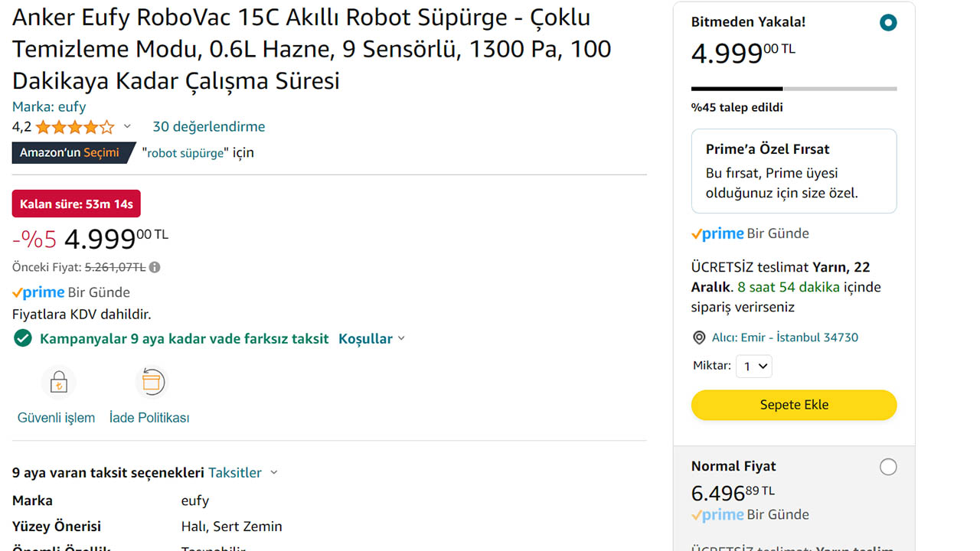Click the location pin icon near Alıcı

tap(698, 337)
